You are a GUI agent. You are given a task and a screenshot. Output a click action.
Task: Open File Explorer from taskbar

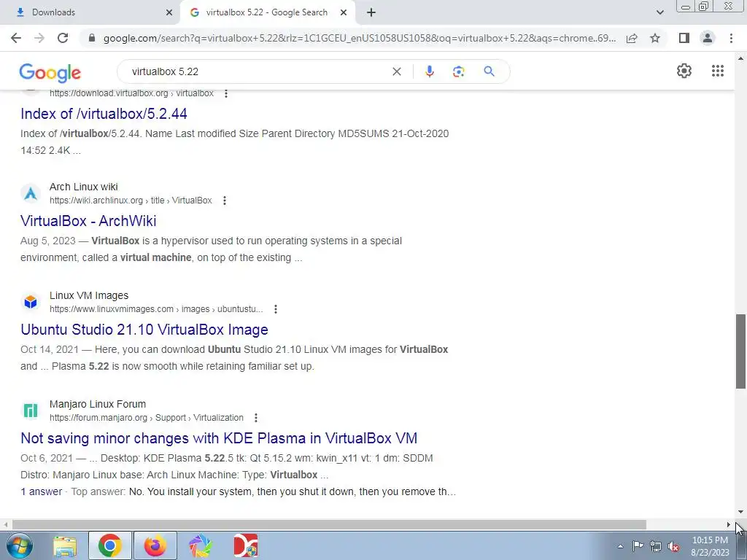pos(65,545)
